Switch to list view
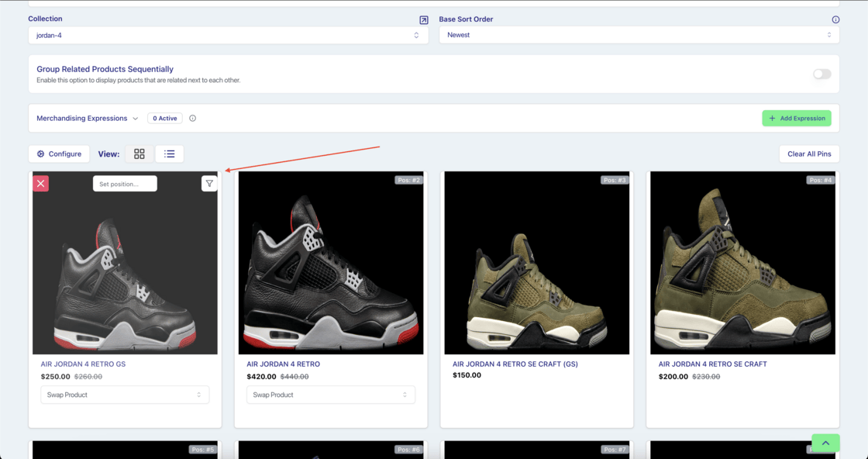This screenshot has height=459, width=868. tap(170, 154)
